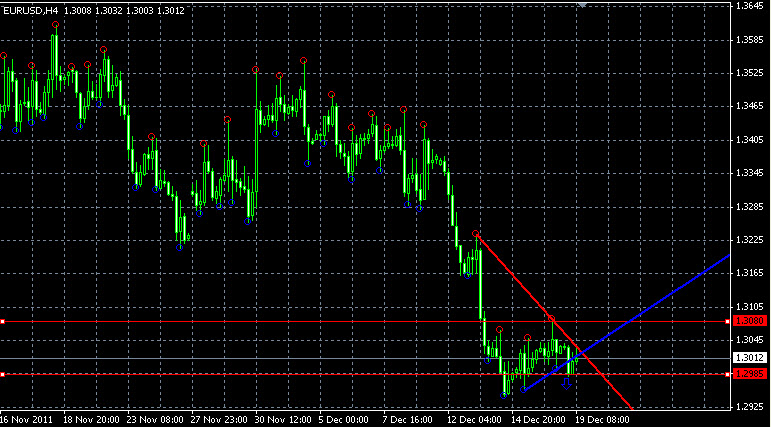Grab left anchor handle of 1.2985 line
Image resolution: width=772 pixels, height=427 pixels.
pos(2,374)
